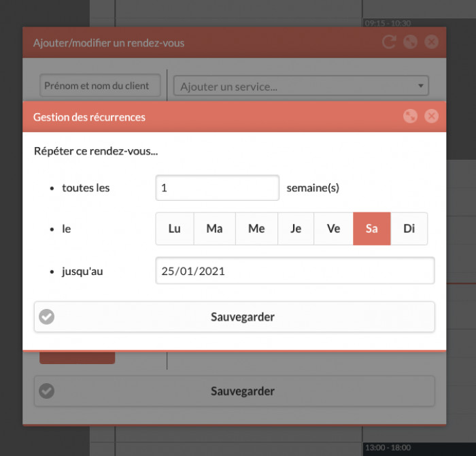Viewport: 476px width, 456px height.
Task: Click the refresh icon in appointment window header
Action: 389,42
